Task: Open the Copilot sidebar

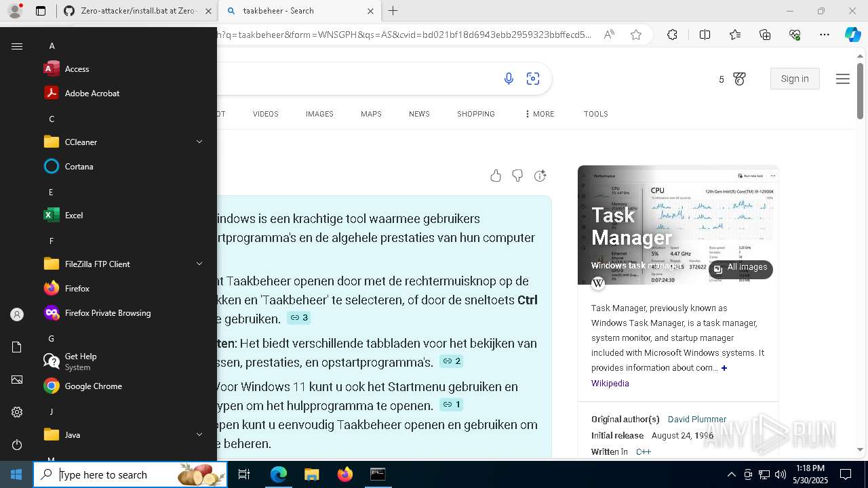Action: (852, 35)
